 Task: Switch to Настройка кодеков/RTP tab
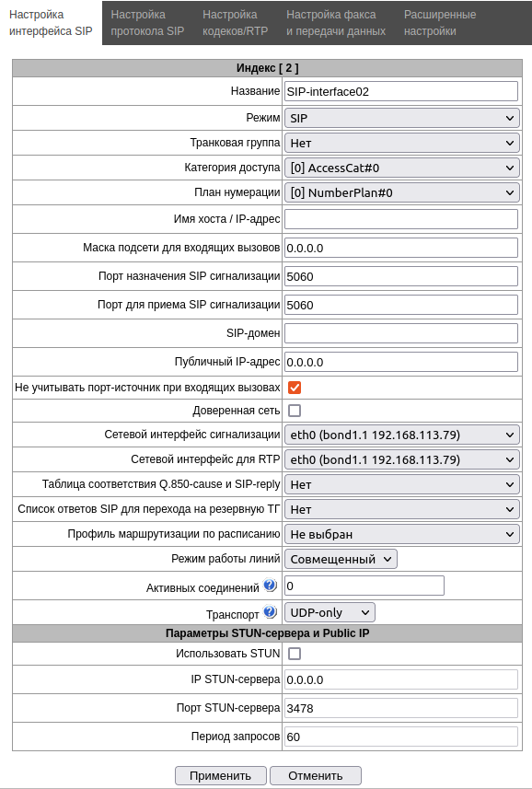235,23
